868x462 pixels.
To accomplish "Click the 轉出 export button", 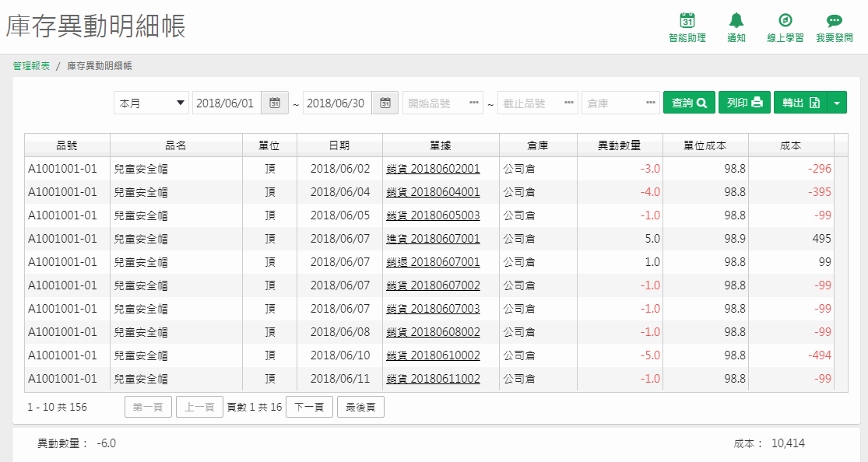I will [x=800, y=103].
